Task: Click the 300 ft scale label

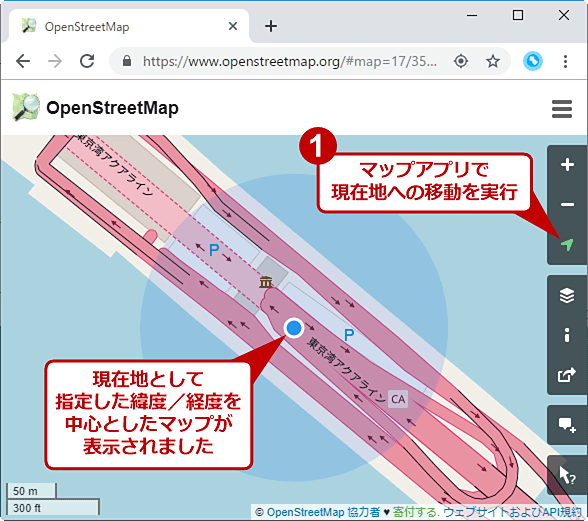Action: (x=27, y=508)
